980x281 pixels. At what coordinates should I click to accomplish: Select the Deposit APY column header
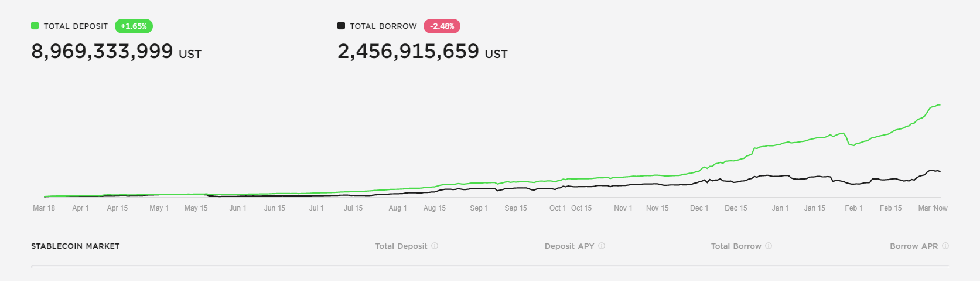pyautogui.click(x=569, y=246)
